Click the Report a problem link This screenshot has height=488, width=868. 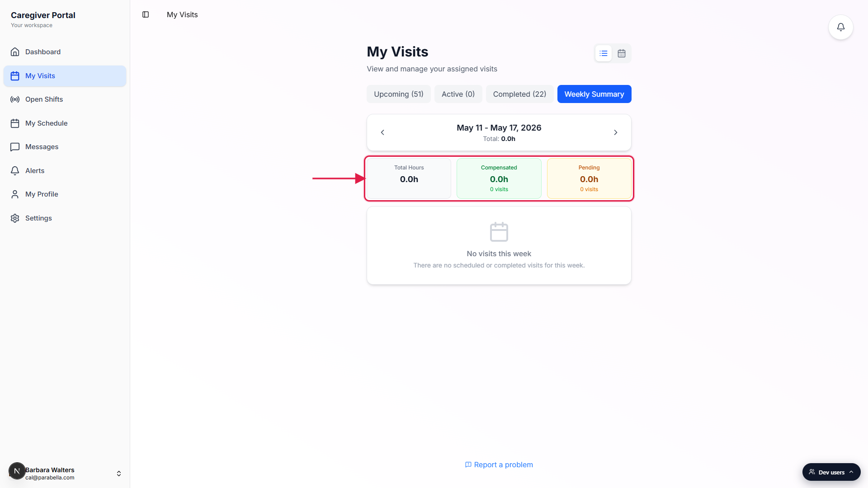[x=499, y=465]
